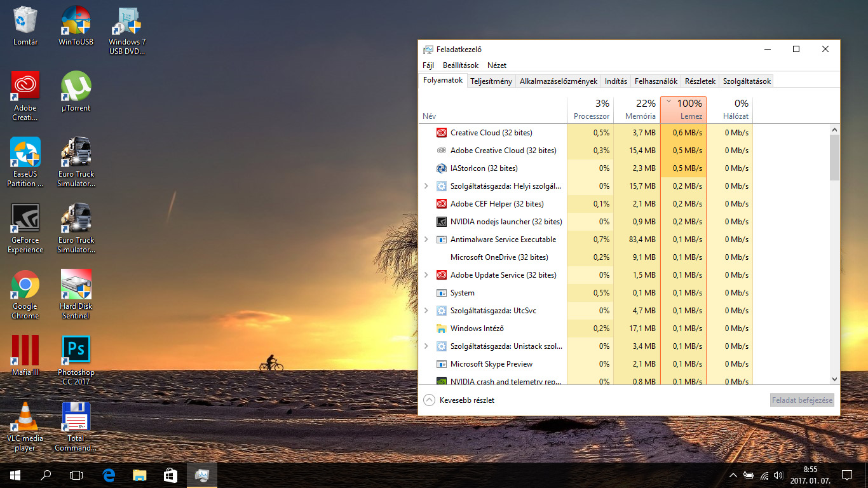The image size is (868, 488).
Task: Switch to the Teljesítmény tab
Action: [x=491, y=81]
